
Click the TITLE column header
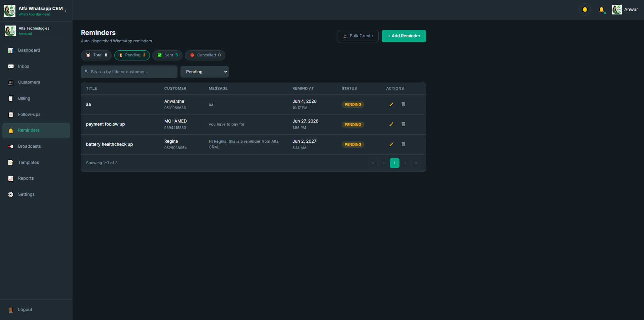pos(91,89)
